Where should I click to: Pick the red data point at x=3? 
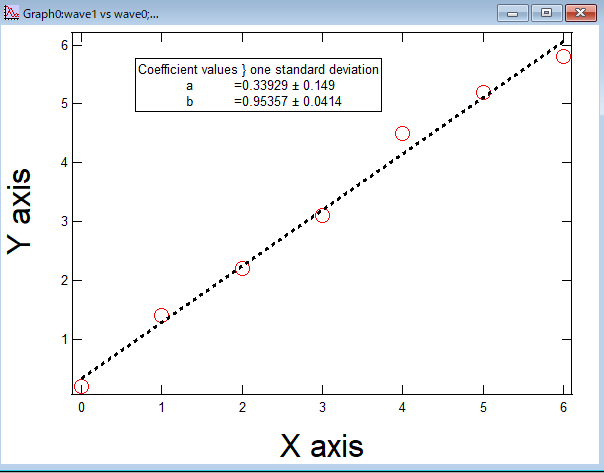(x=322, y=215)
